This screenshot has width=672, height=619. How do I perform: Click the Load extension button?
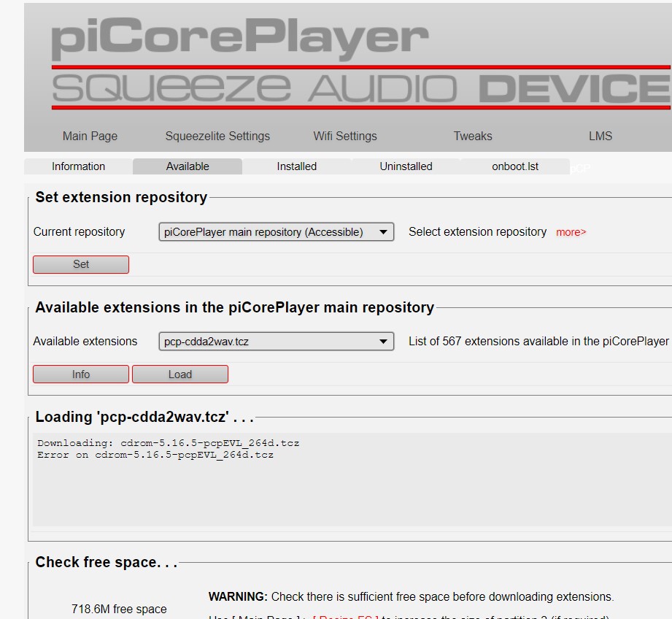click(x=180, y=374)
